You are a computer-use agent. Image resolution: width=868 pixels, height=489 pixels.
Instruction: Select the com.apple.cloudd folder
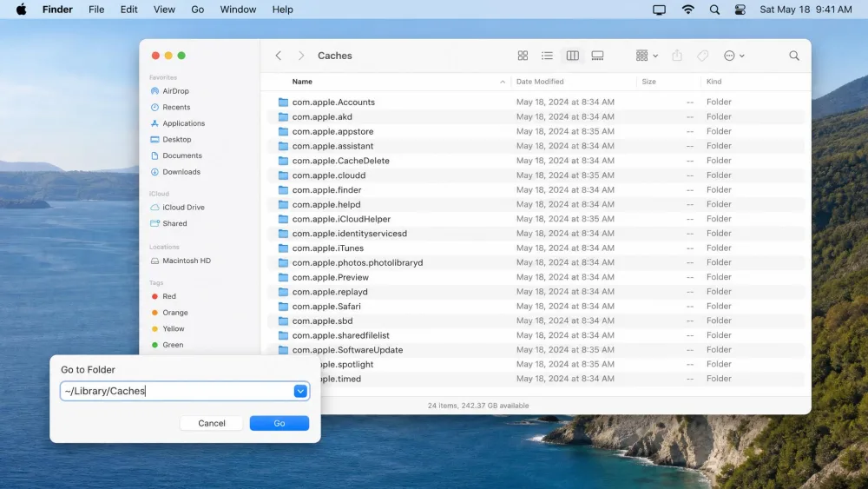pos(536,175)
